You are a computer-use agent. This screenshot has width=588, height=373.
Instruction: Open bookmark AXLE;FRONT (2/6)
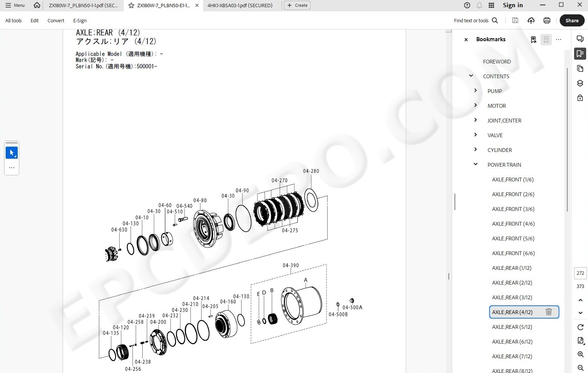[x=513, y=194]
